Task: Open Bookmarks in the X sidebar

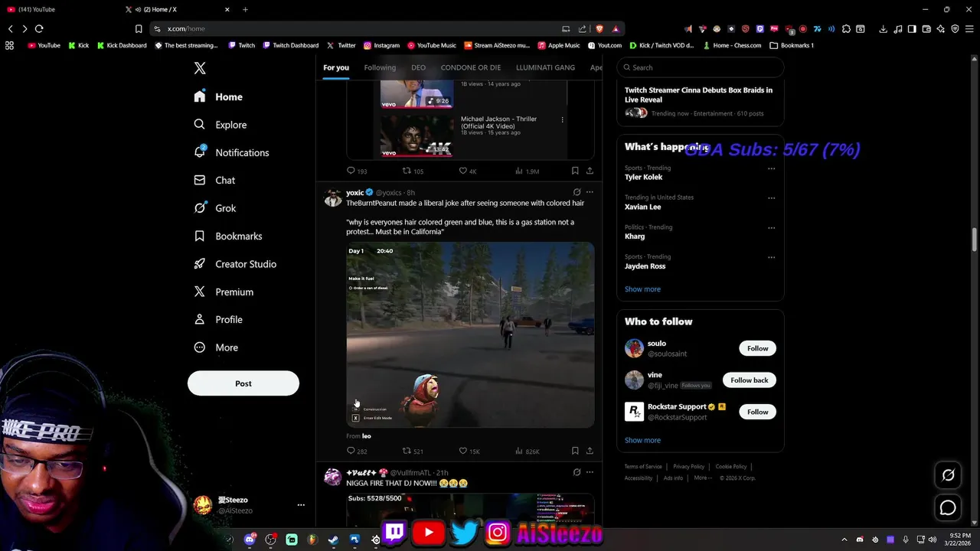Action: tap(227, 236)
